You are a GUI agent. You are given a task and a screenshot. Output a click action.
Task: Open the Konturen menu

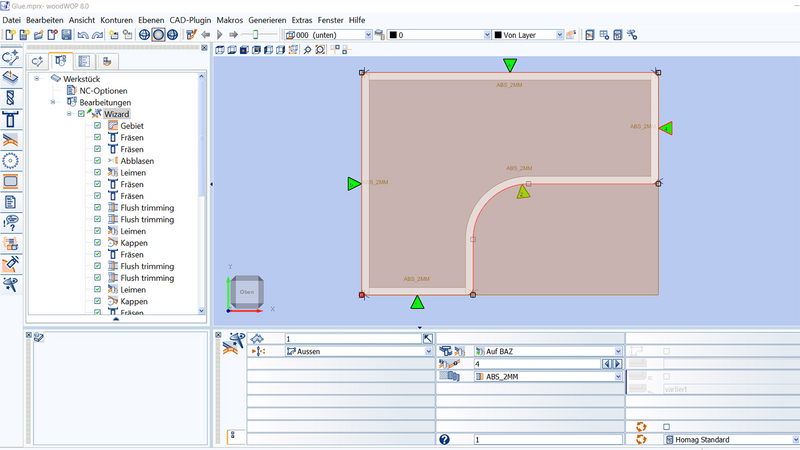pyautogui.click(x=117, y=20)
